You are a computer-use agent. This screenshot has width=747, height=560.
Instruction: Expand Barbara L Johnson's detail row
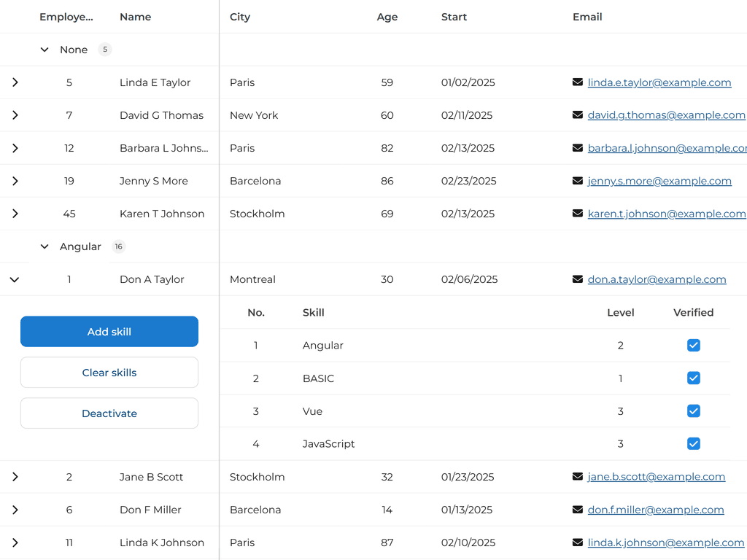(x=15, y=148)
